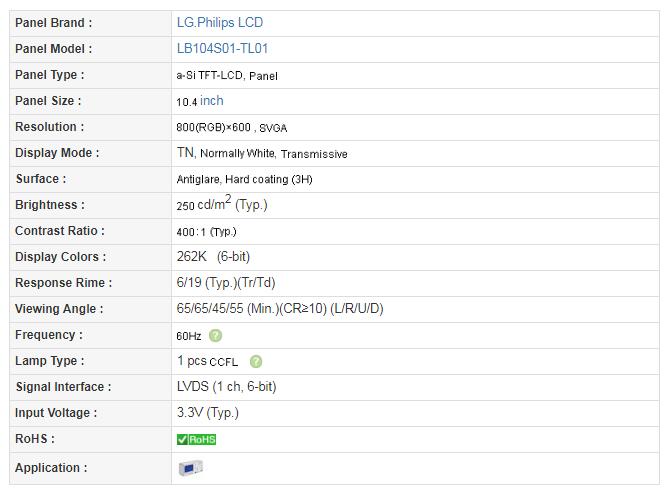Click the 'Lamp Type :' row label
The image size is (668, 489).
coord(50,361)
